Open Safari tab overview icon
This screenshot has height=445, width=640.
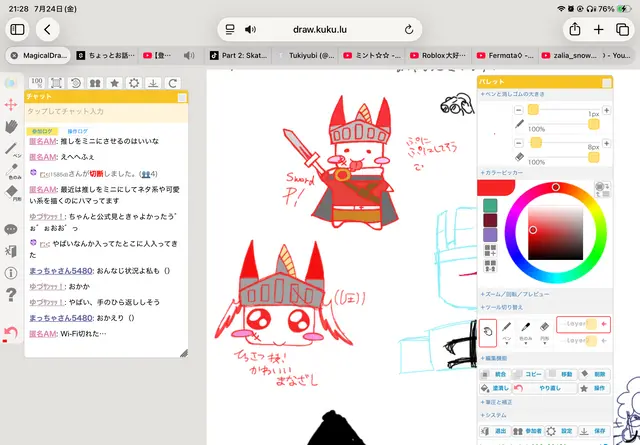pos(622,29)
